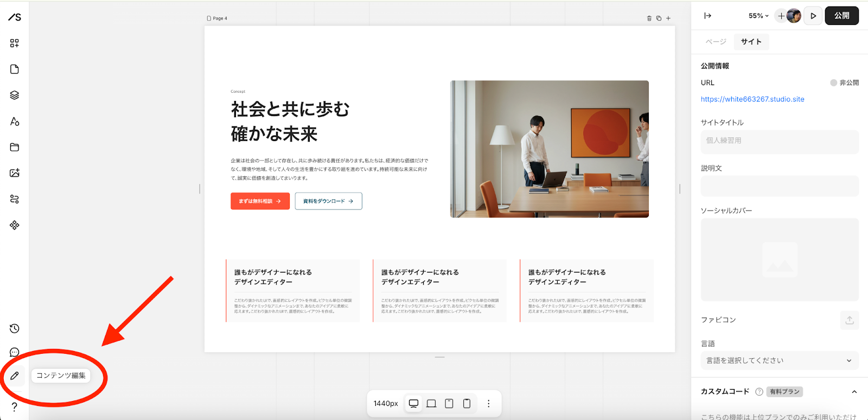Viewport: 868px width, 420px height.
Task: Click the help icon beside カスタムコード
Action: (x=759, y=392)
